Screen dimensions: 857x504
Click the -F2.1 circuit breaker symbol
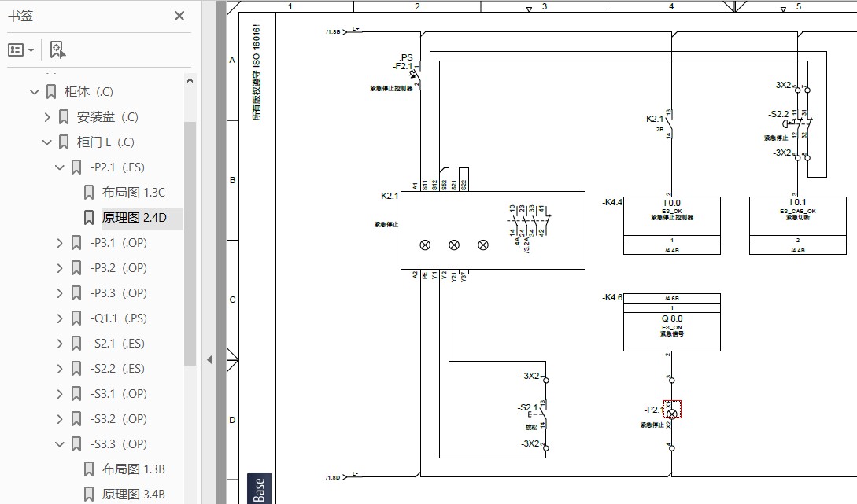tap(415, 74)
